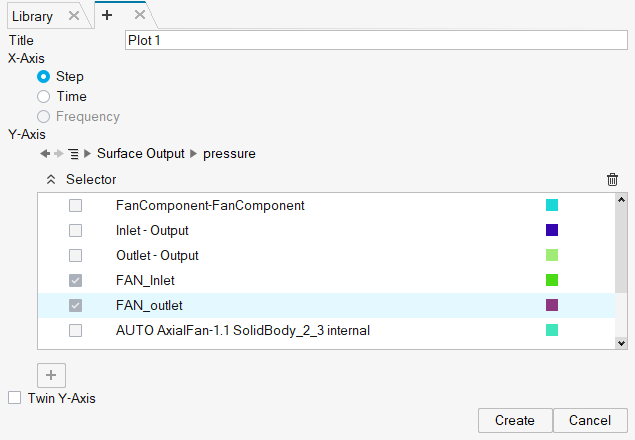This screenshot has height=440, width=635.
Task: Select the Time radio button
Action: pyautogui.click(x=43, y=96)
